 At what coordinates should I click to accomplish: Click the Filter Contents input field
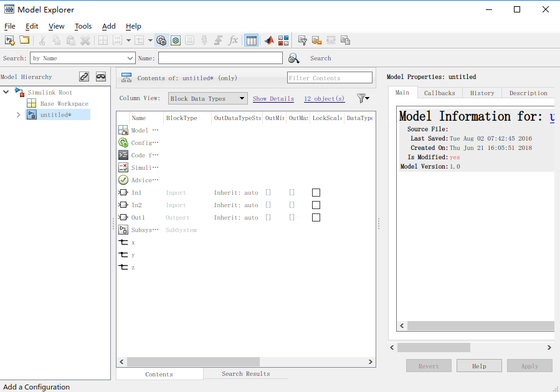330,78
